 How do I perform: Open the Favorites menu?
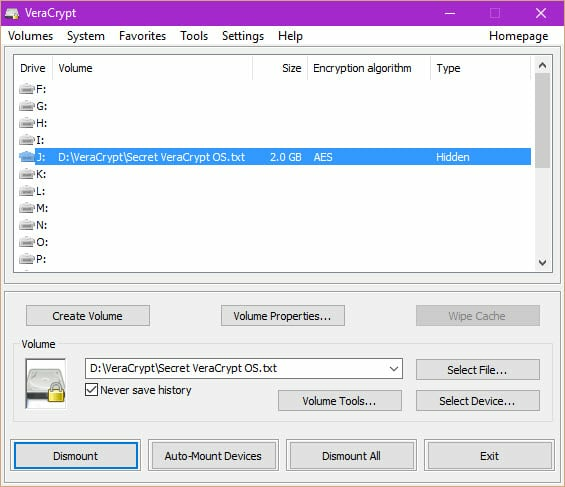point(142,36)
